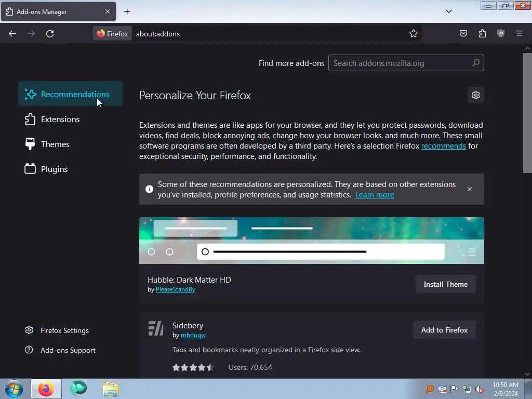Expand the list all tabs chevron

449,11
